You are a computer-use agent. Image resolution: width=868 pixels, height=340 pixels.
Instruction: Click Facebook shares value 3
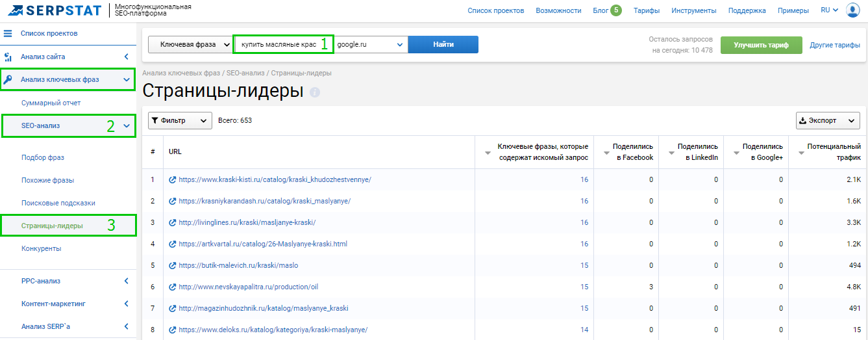[651, 287]
